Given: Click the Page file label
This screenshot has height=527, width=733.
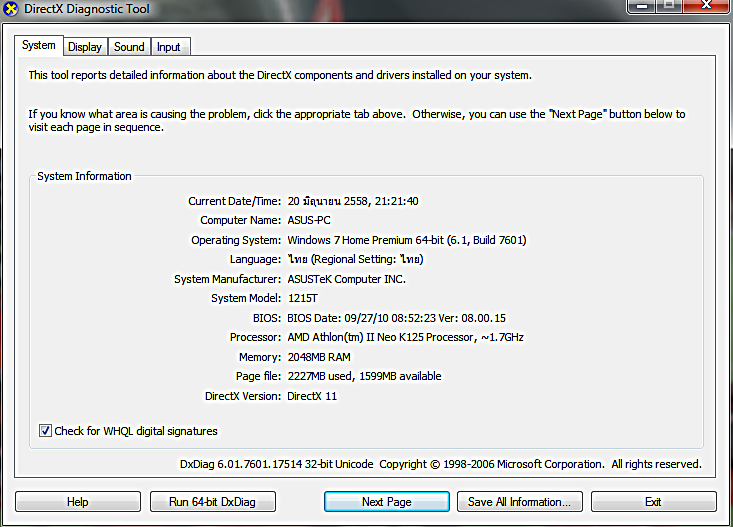Looking at the screenshot, I should click(259, 376).
